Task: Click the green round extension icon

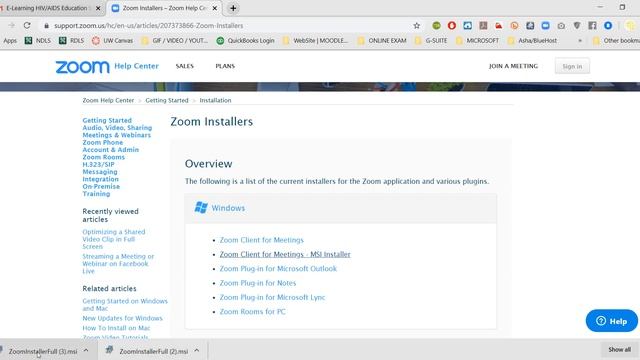Action: click(436, 25)
